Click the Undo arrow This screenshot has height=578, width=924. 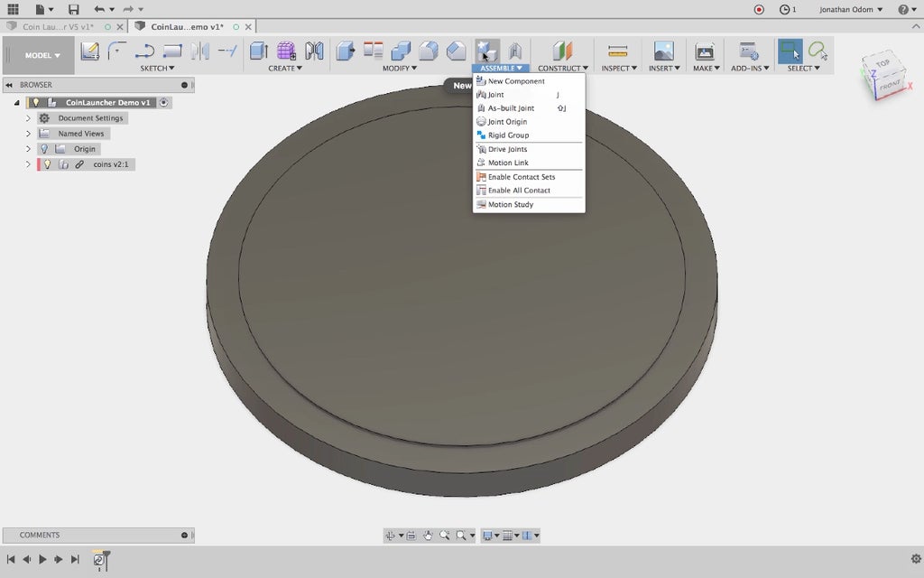pyautogui.click(x=99, y=9)
